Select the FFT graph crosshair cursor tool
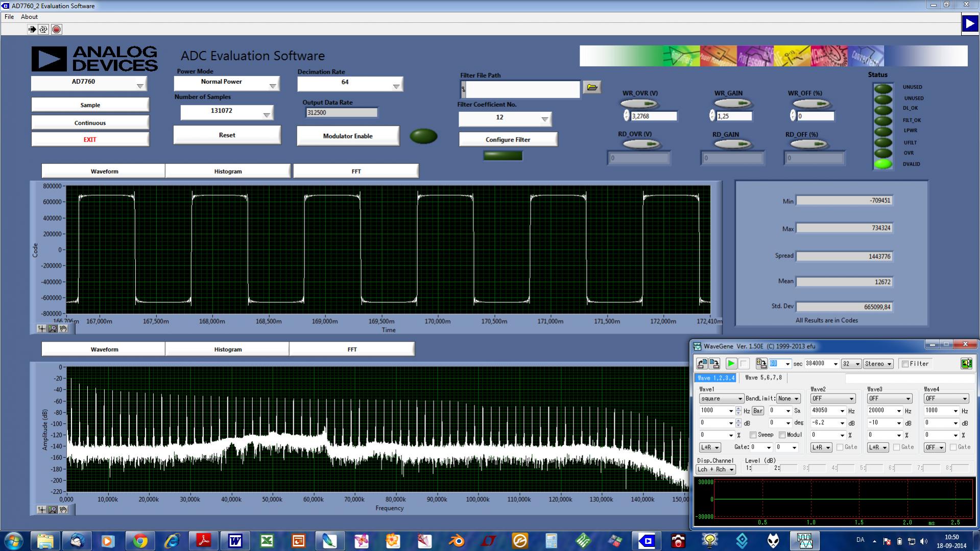 41,509
